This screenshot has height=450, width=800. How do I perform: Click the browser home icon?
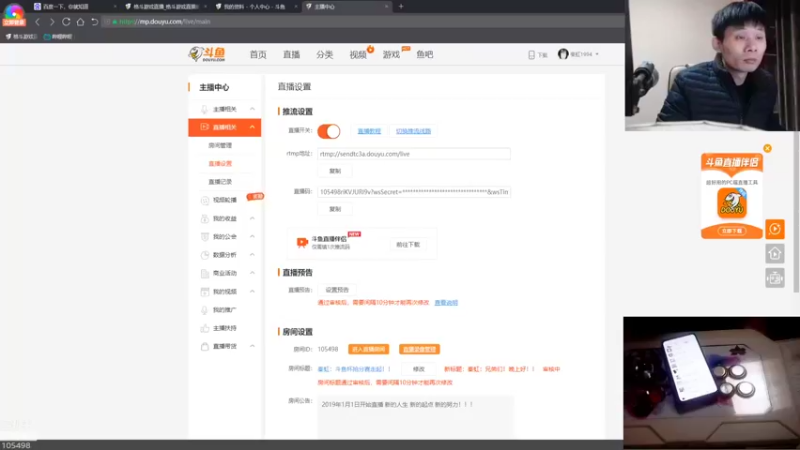click(x=80, y=22)
